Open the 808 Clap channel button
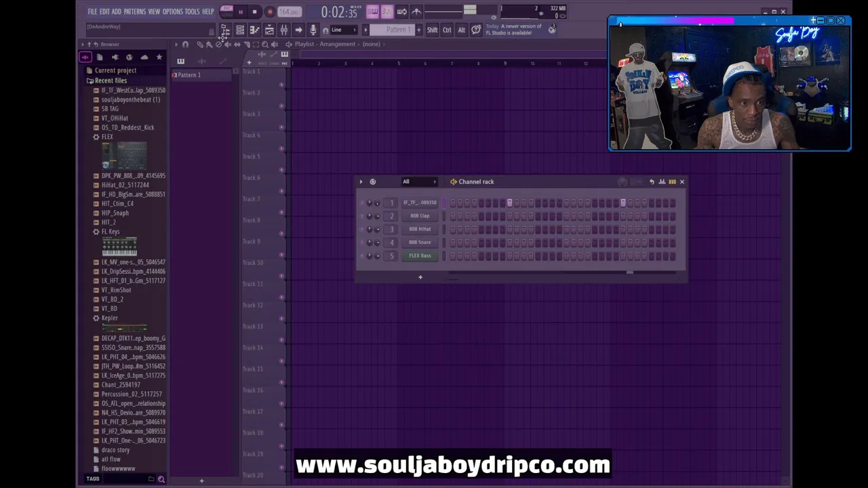 tap(420, 216)
